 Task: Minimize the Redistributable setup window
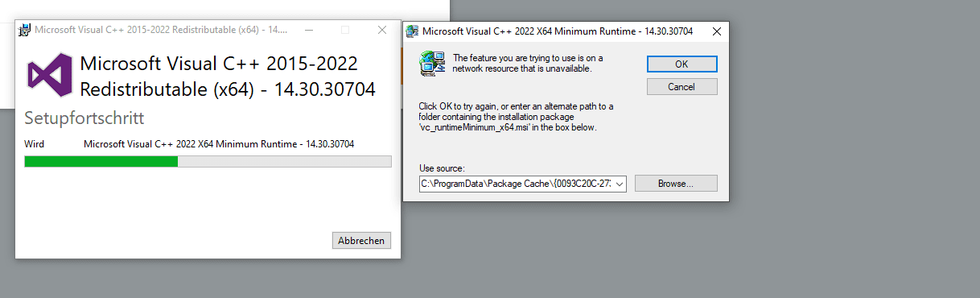tap(308, 30)
